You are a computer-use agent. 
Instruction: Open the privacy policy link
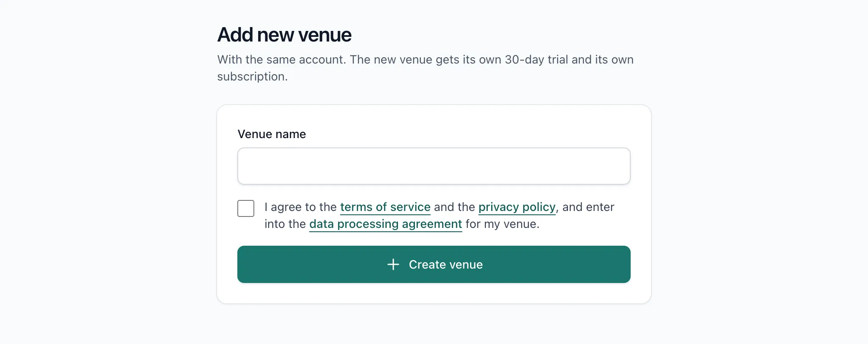coord(517,207)
